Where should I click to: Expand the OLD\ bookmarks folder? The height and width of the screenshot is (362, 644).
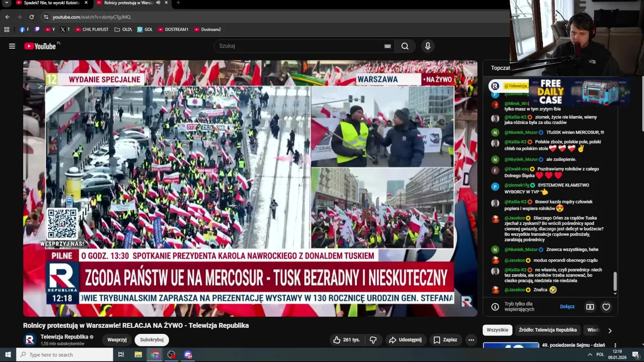(x=123, y=30)
